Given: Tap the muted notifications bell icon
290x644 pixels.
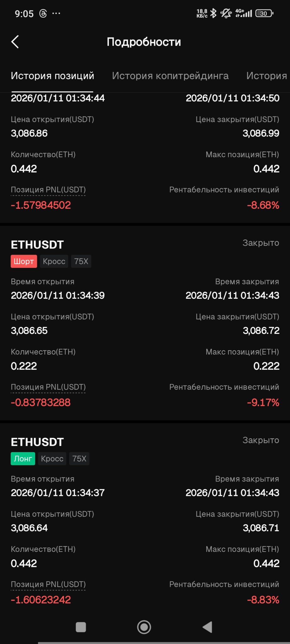Looking at the screenshot, I should click(226, 13).
